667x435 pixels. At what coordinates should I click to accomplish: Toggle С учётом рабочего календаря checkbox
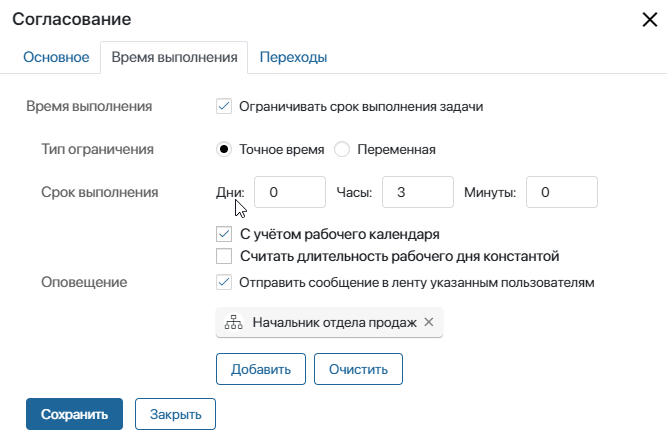pos(224,234)
